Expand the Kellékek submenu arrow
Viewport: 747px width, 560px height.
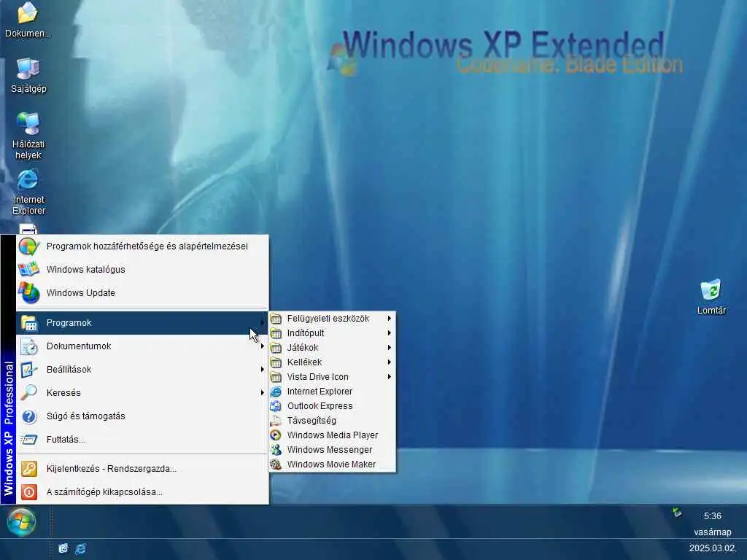390,362
